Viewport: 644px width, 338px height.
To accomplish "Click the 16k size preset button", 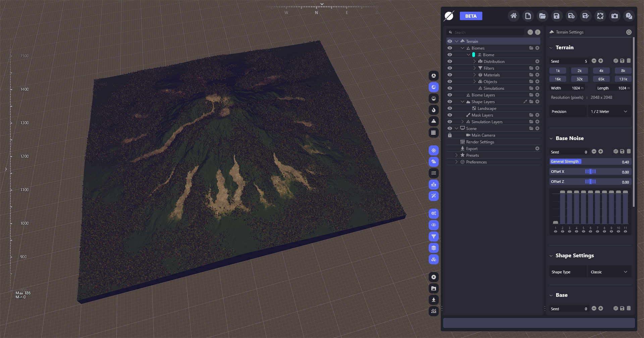I will click(557, 79).
